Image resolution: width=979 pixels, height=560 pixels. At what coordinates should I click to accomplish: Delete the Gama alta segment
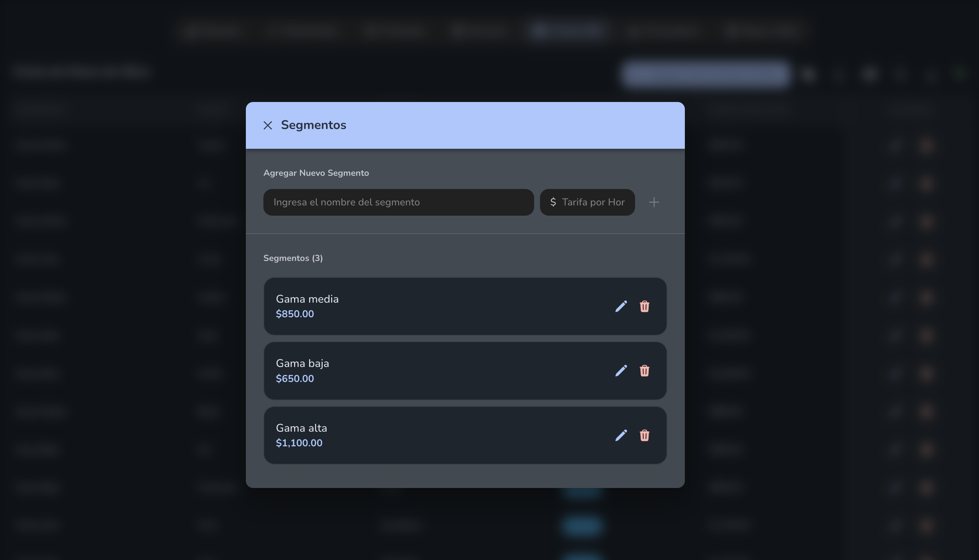645,435
